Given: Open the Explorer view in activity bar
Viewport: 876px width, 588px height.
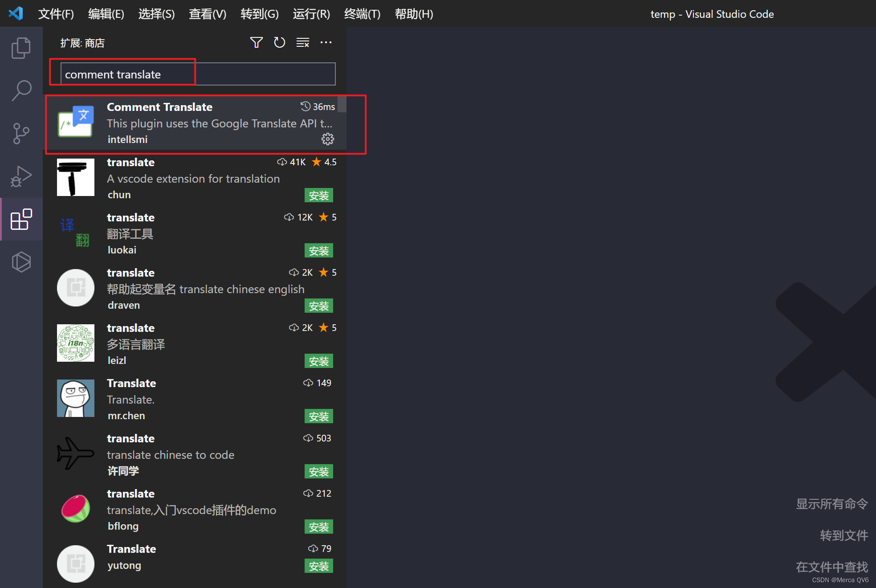Looking at the screenshot, I should tap(21, 48).
